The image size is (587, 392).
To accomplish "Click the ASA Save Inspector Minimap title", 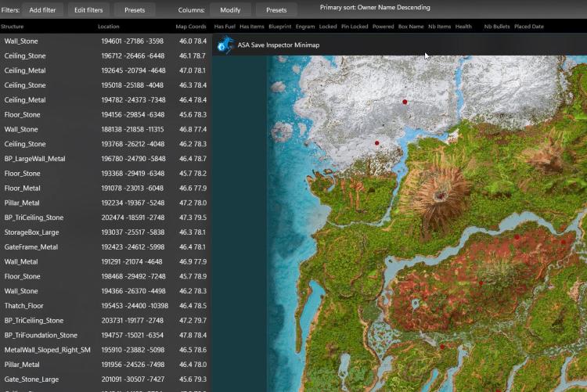I will [279, 45].
